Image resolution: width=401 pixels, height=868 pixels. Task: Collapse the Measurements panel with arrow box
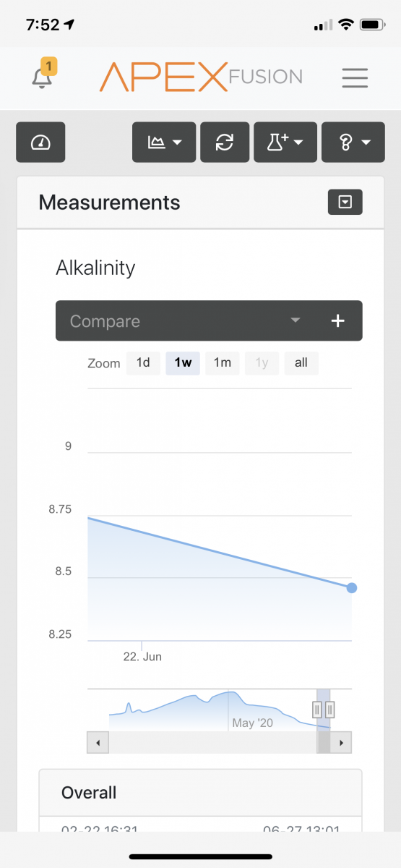345,203
